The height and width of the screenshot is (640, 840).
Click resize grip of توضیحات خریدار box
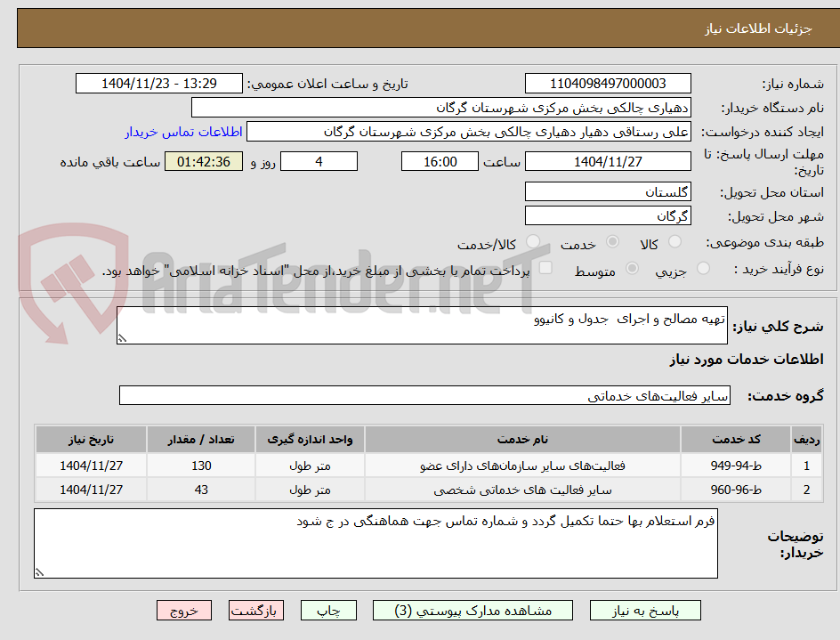pyautogui.click(x=40, y=572)
